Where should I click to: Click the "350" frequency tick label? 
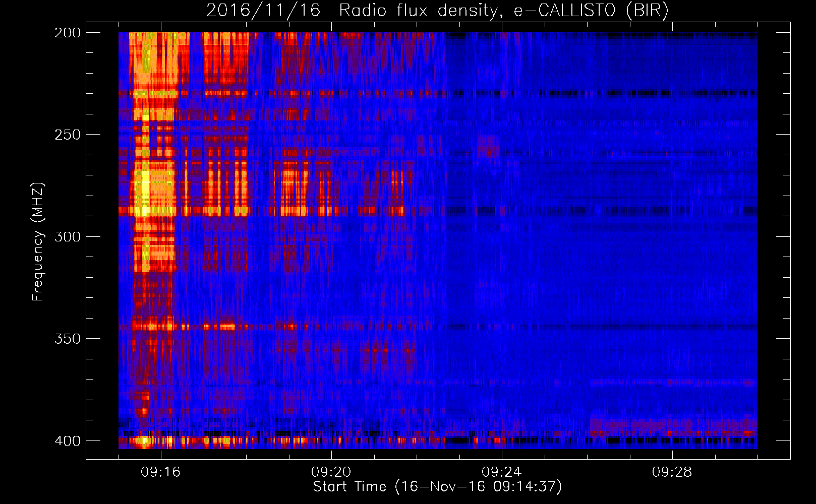coord(67,339)
